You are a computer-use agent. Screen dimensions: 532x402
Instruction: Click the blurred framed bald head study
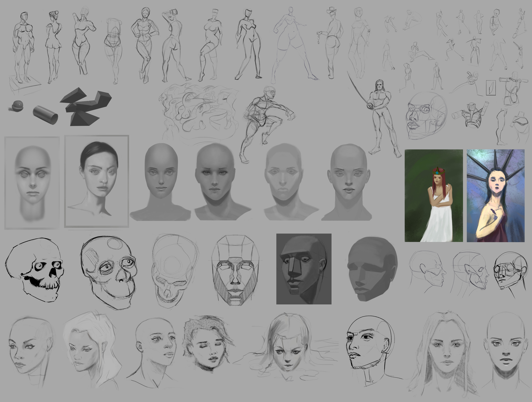coord(32,183)
